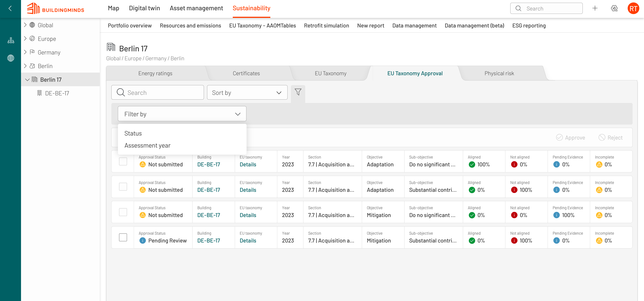Click the plus add icon in header
644x301 pixels.
coord(595,8)
